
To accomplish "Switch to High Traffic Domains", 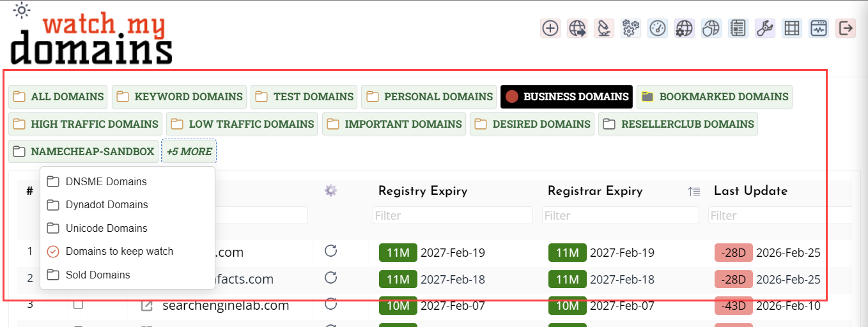I will (86, 124).
